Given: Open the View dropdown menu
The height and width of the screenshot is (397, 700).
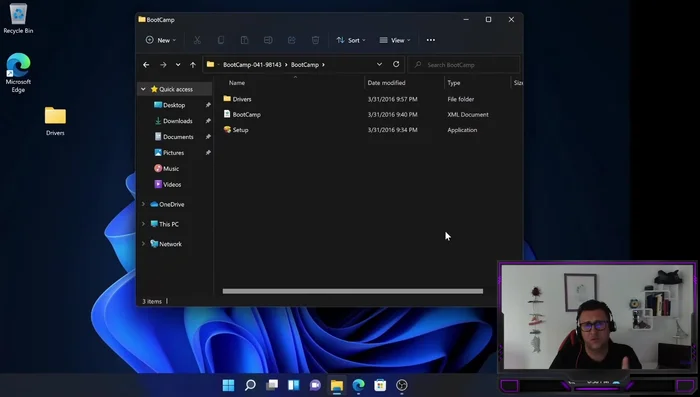Looking at the screenshot, I should click(395, 40).
